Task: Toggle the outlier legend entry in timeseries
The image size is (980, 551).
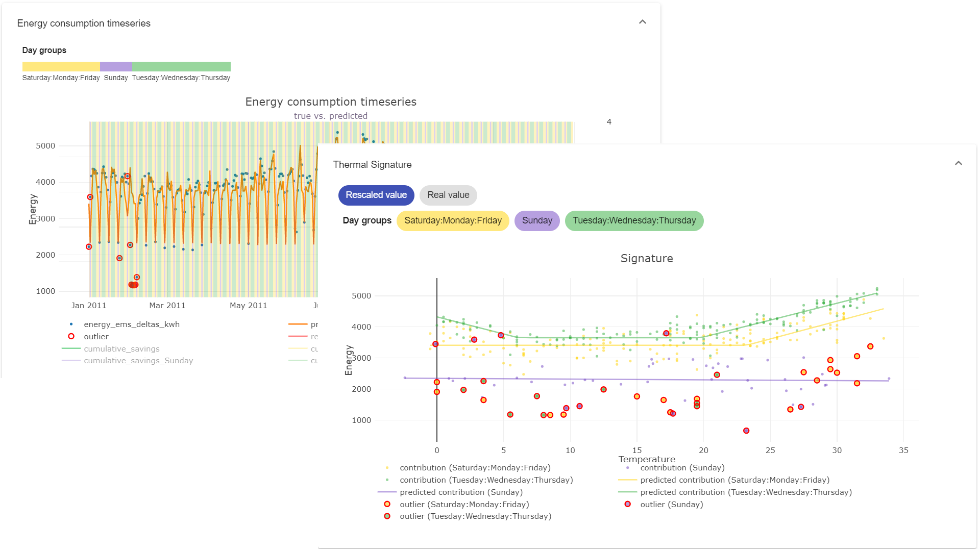Action: tap(96, 337)
